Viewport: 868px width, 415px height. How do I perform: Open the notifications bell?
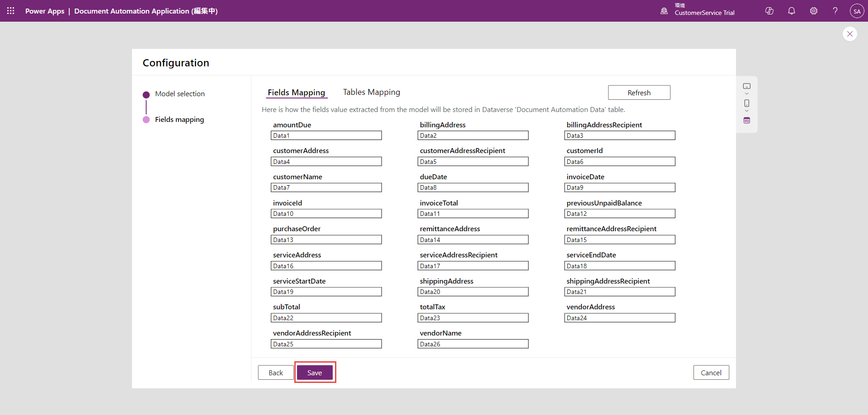tap(791, 11)
